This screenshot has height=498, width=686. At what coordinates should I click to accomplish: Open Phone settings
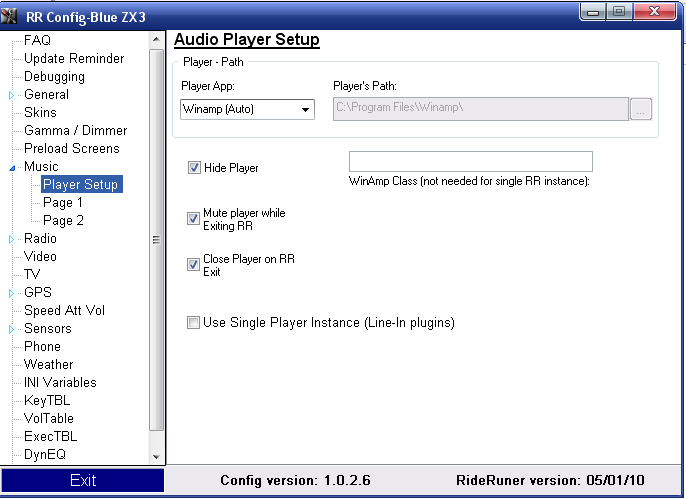coord(42,346)
